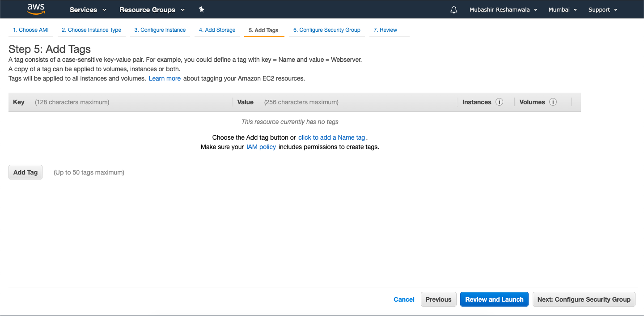Click the Value column header

(x=246, y=102)
